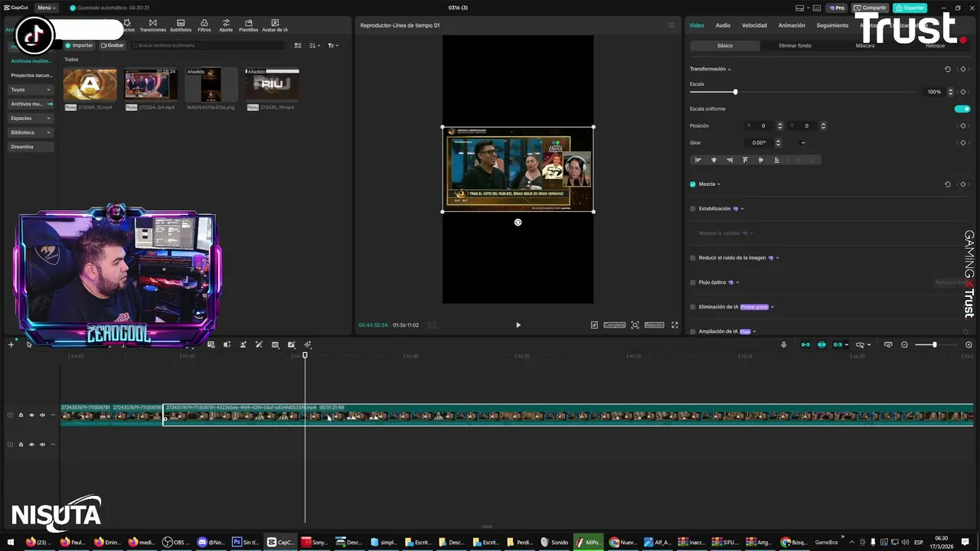Click the timeline microphone record icon

[783, 344]
